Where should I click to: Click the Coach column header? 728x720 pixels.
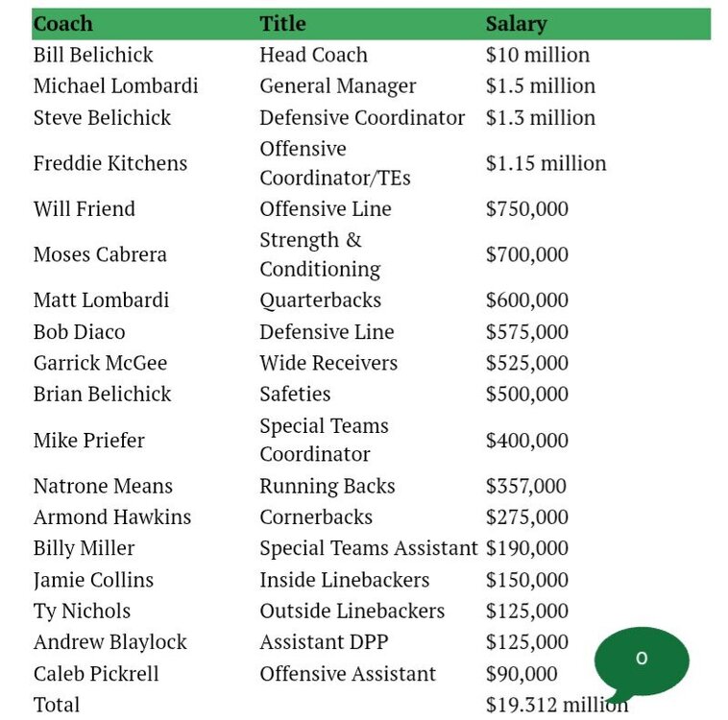click(63, 24)
